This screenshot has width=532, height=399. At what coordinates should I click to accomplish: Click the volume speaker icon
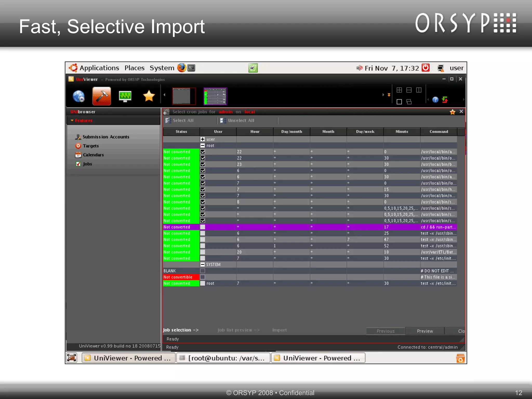click(x=360, y=68)
